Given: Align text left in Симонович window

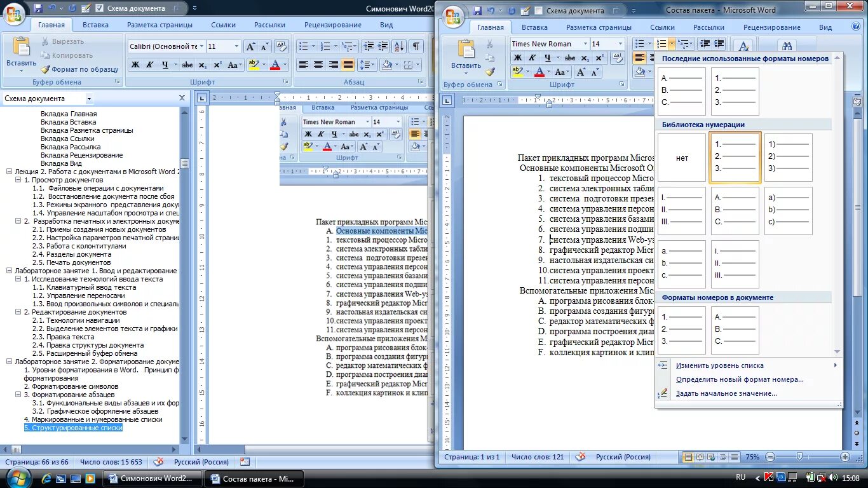Looking at the screenshot, I should (304, 65).
